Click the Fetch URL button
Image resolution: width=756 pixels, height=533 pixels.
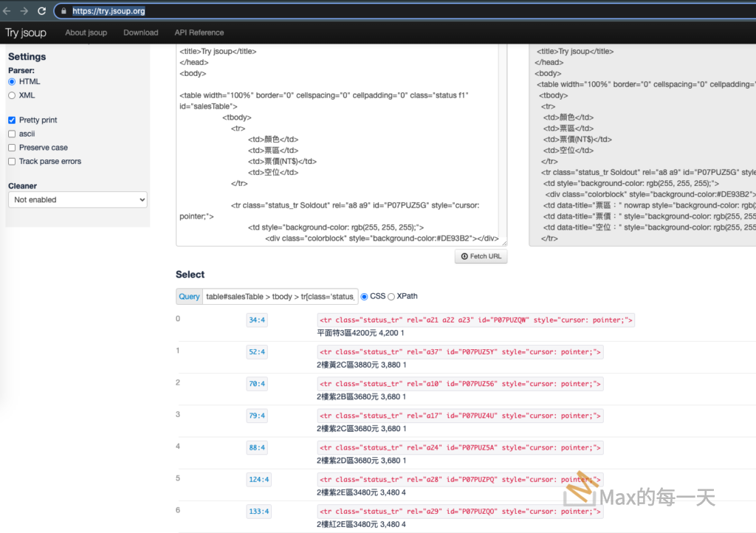coord(481,256)
